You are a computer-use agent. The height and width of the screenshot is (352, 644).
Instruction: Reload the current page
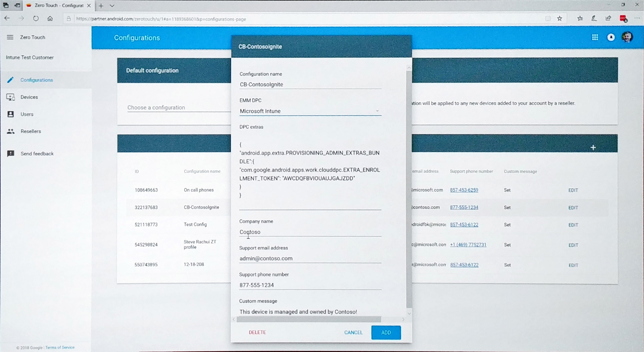point(36,19)
